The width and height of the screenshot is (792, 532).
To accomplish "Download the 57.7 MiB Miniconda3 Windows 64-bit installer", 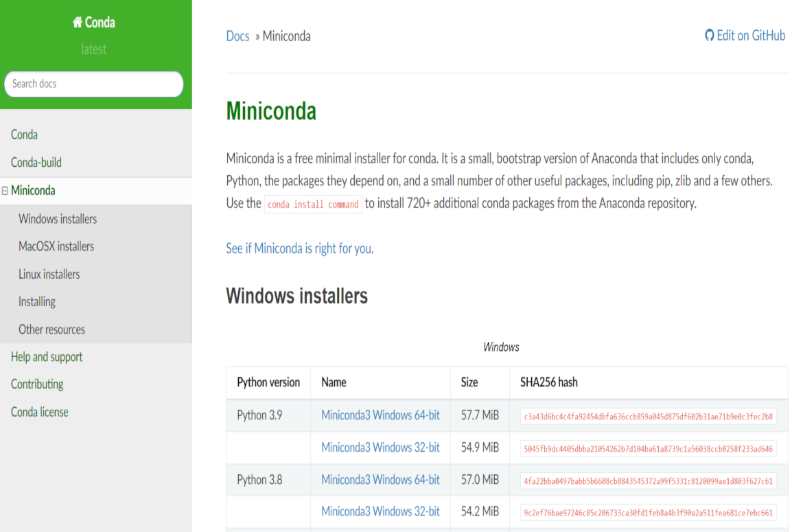I will click(x=380, y=415).
